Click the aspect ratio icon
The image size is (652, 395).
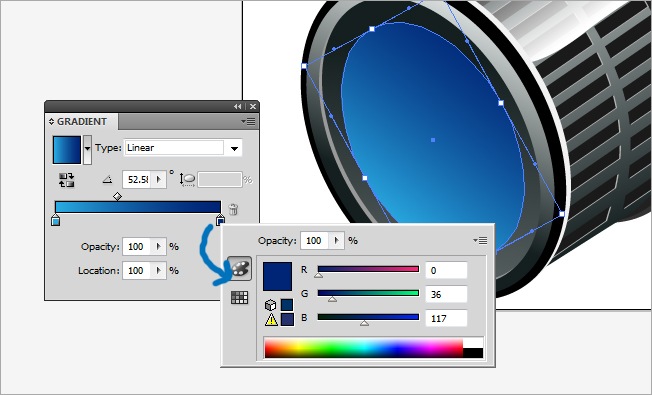188,180
